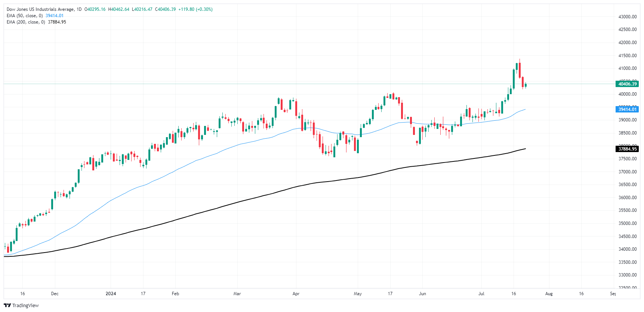Click the TradingView text watermark

25,306
